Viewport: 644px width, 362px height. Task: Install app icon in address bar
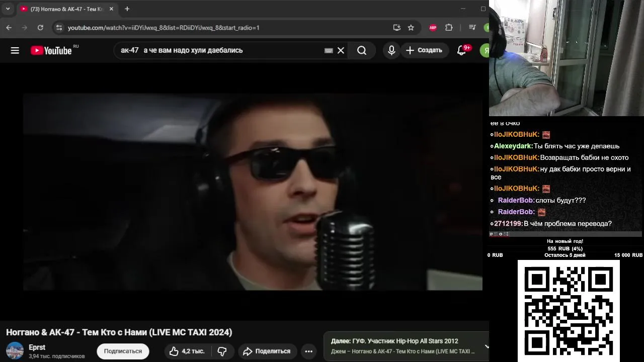pyautogui.click(x=397, y=28)
